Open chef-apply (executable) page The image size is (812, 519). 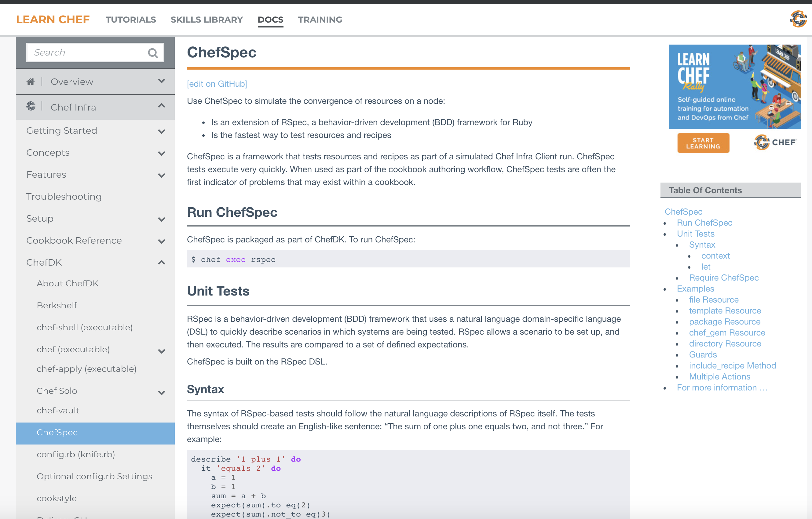click(87, 369)
